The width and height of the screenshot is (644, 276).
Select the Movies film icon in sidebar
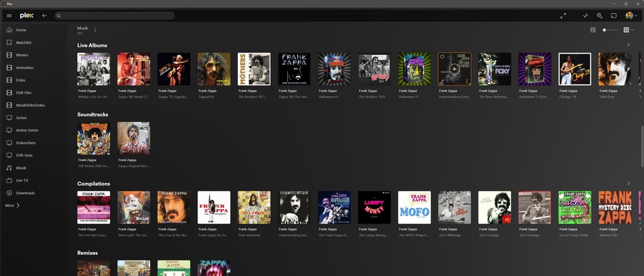point(9,55)
